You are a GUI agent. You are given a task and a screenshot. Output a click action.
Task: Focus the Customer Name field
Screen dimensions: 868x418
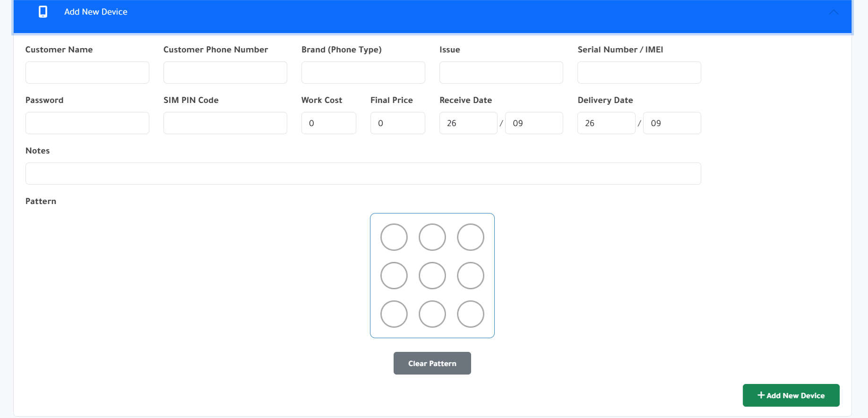(87, 73)
